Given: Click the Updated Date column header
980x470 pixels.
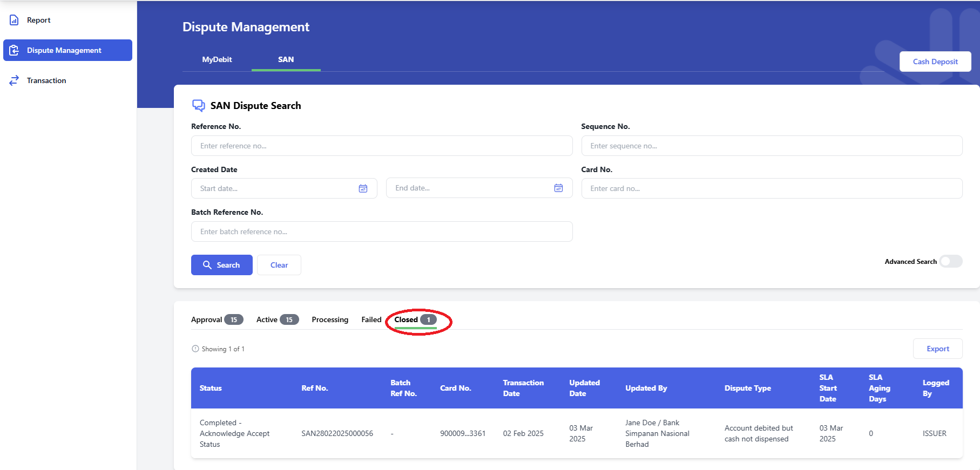Looking at the screenshot, I should (584, 388).
